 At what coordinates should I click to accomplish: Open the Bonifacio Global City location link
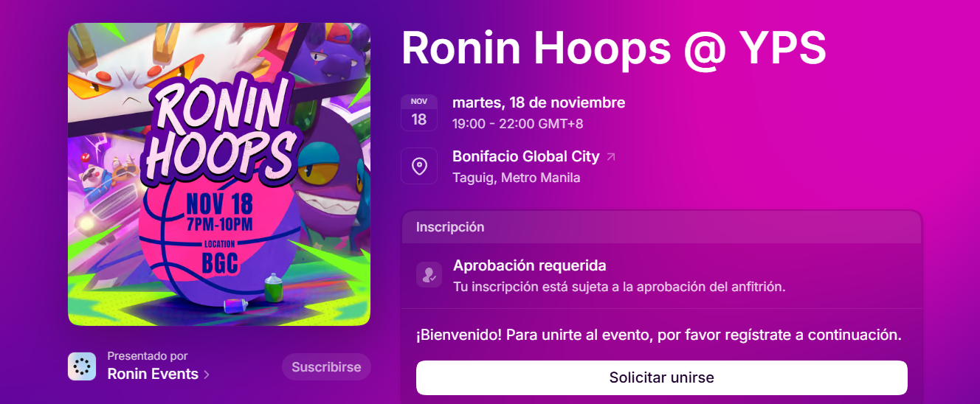(525, 156)
